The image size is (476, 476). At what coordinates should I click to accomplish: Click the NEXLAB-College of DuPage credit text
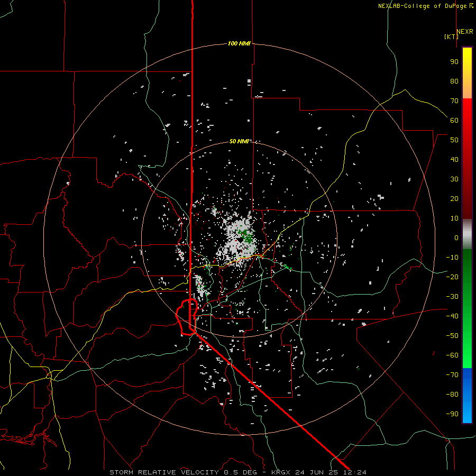point(426,6)
